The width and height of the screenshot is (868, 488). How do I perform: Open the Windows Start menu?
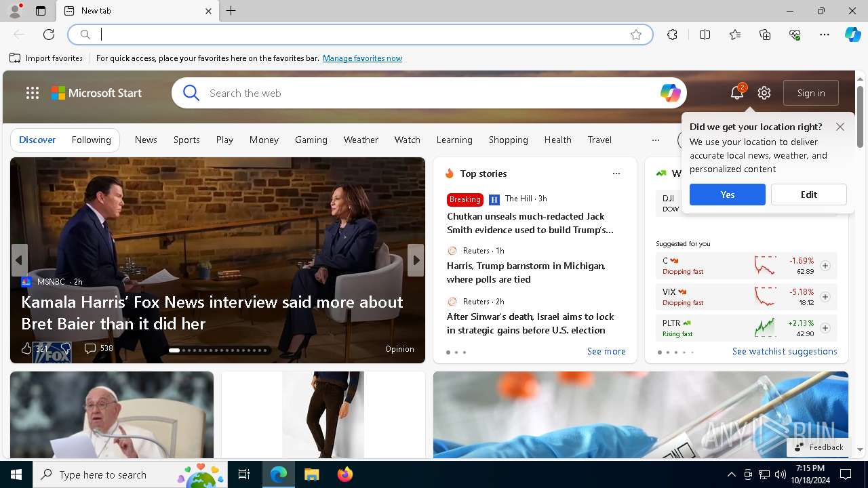click(x=16, y=474)
